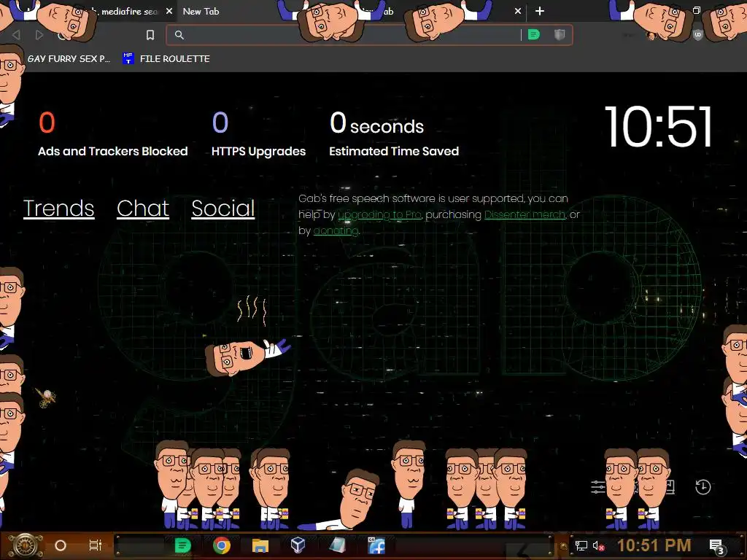Open the Action Center notifications icon
Image resolution: width=747 pixels, height=560 pixels.
coord(717,547)
